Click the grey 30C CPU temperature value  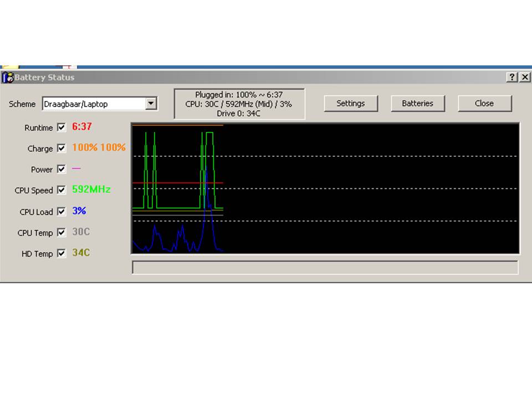[x=81, y=232]
